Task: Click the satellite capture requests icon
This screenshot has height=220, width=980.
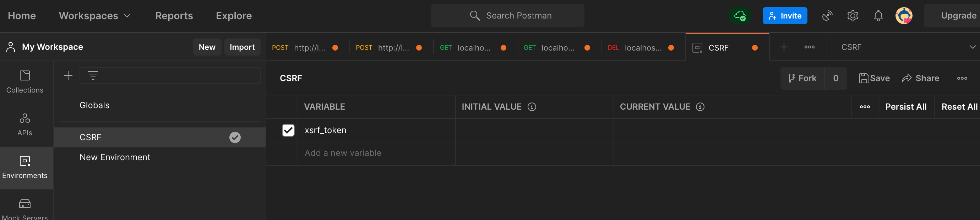Action: coord(827,16)
